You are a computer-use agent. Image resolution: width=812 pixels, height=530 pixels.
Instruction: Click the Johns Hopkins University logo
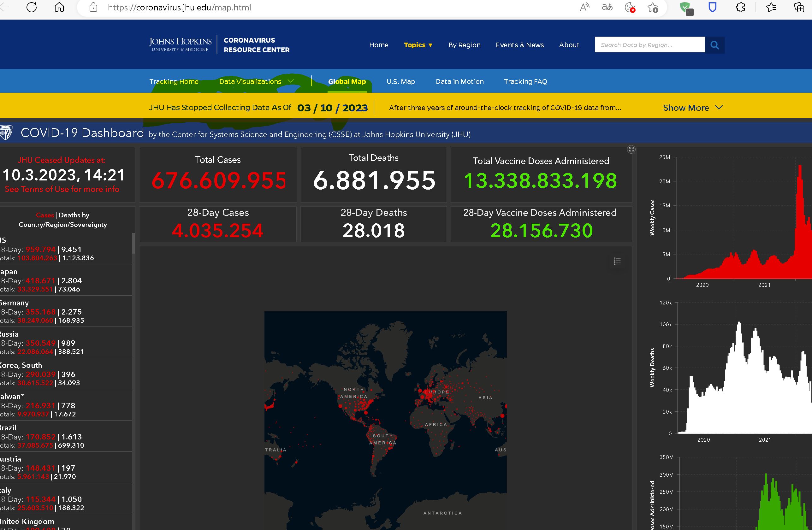180,45
